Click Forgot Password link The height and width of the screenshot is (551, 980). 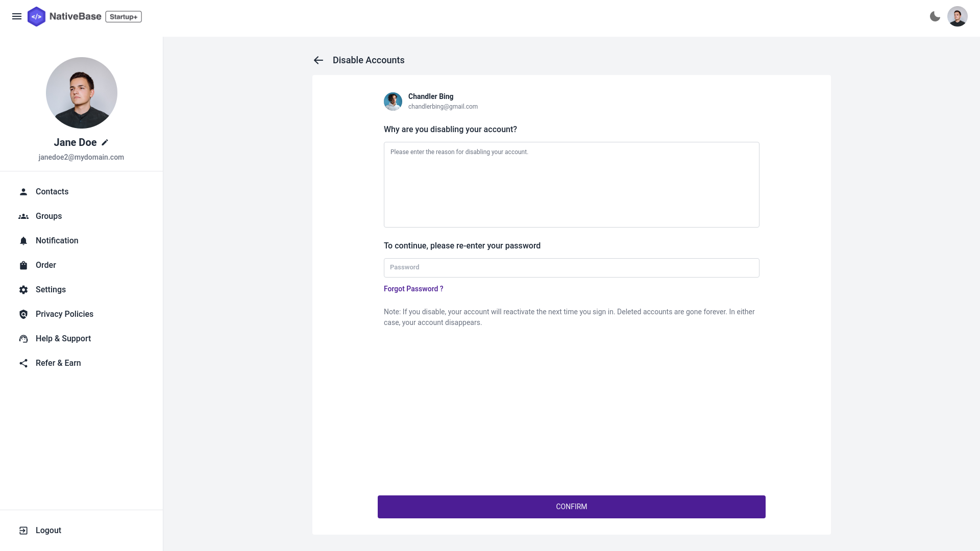click(x=413, y=289)
